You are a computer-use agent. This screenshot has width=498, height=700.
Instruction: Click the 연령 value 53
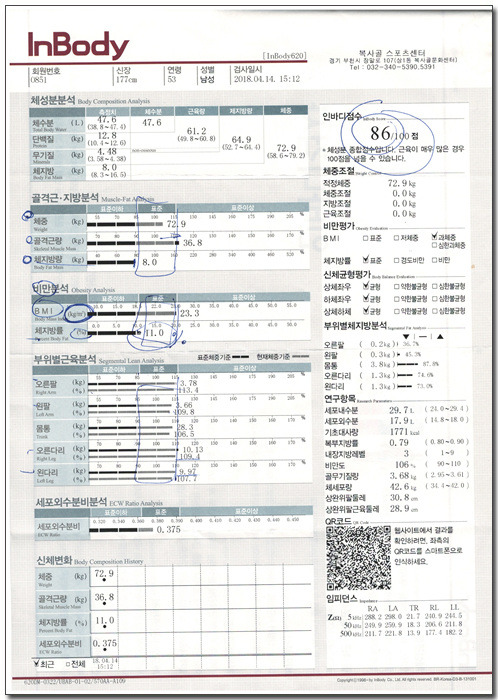point(172,79)
